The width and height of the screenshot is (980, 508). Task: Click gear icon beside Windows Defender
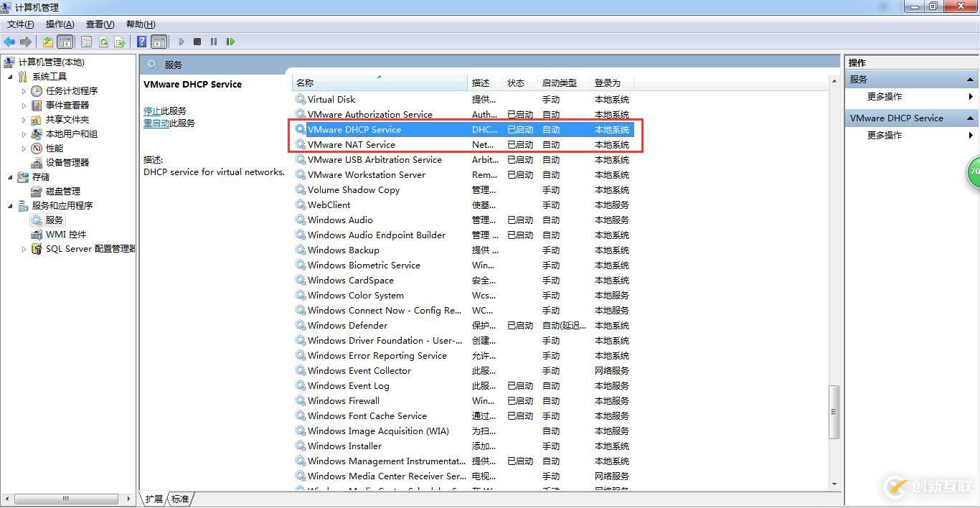point(301,325)
